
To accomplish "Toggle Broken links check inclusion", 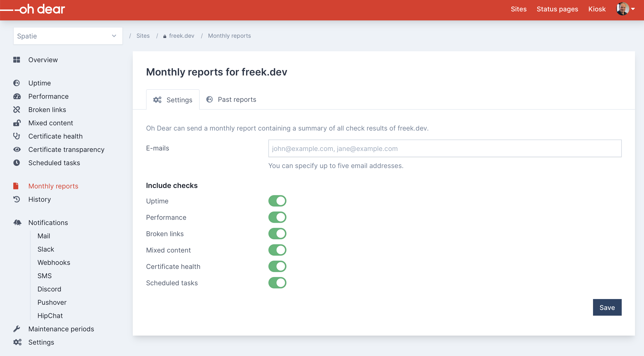I will 277,234.
